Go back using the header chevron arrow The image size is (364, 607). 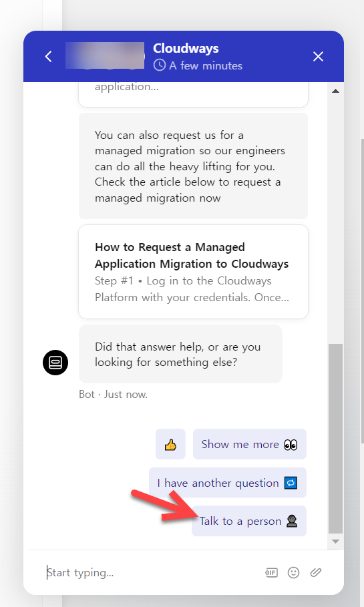coord(48,57)
